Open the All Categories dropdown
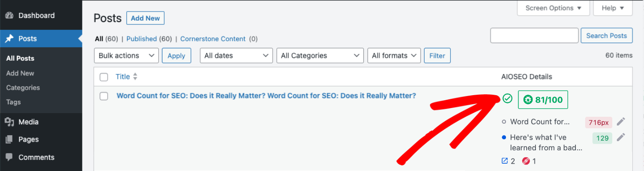644x171 pixels. [320, 56]
